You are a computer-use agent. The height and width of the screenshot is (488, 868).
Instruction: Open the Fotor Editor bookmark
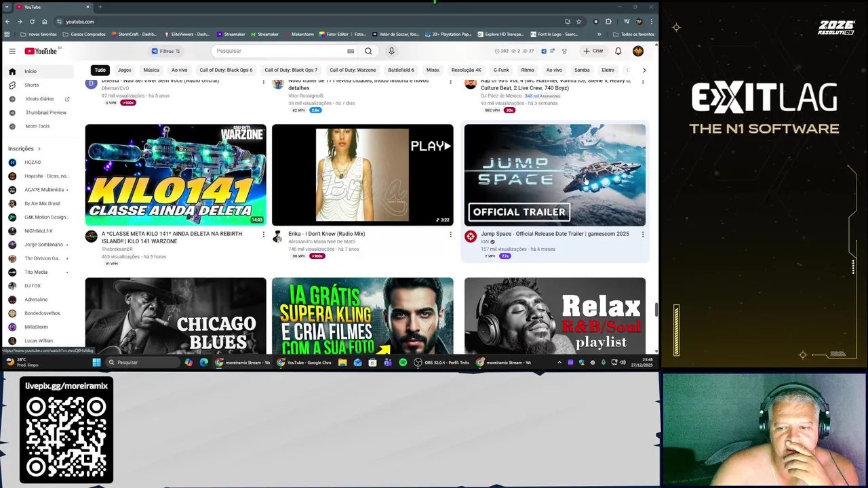pos(342,34)
